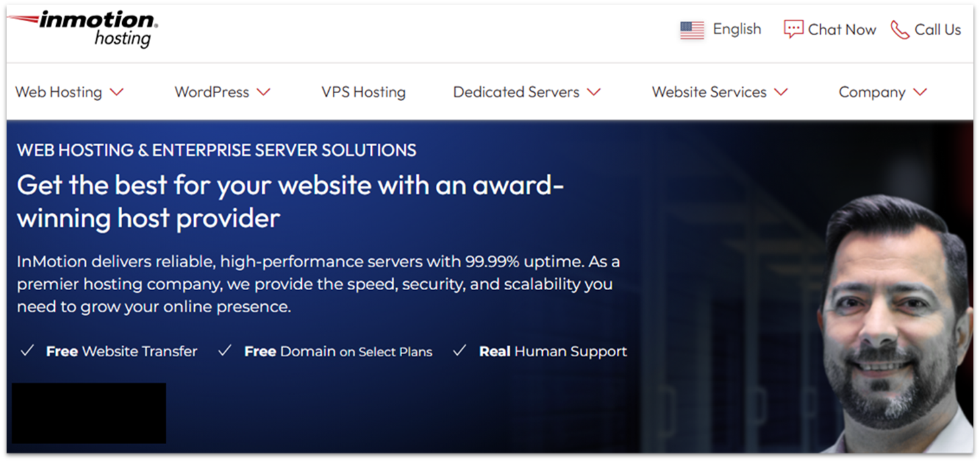The image size is (980, 462).
Task: Expand the chevron beside WordPress
Action: tap(263, 92)
